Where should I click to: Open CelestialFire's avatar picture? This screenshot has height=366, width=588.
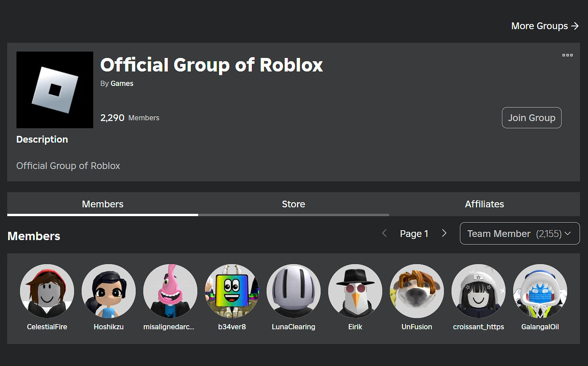[47, 291]
